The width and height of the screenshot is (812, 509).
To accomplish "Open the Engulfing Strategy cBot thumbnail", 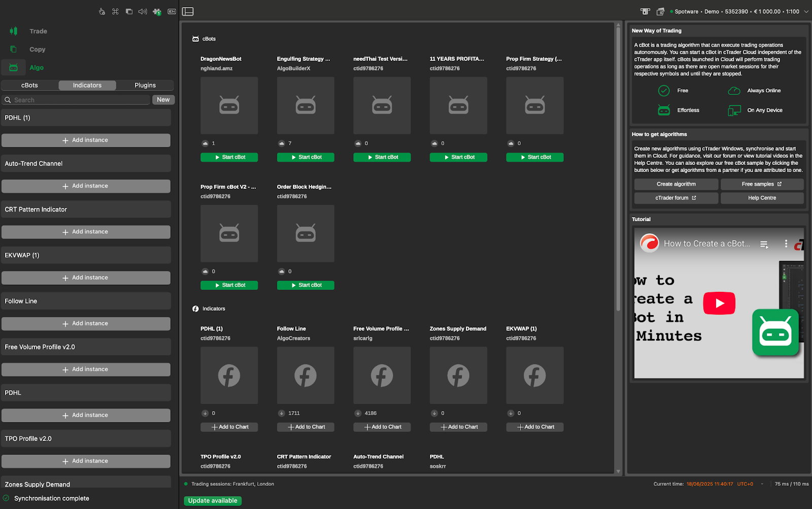I will (306, 106).
